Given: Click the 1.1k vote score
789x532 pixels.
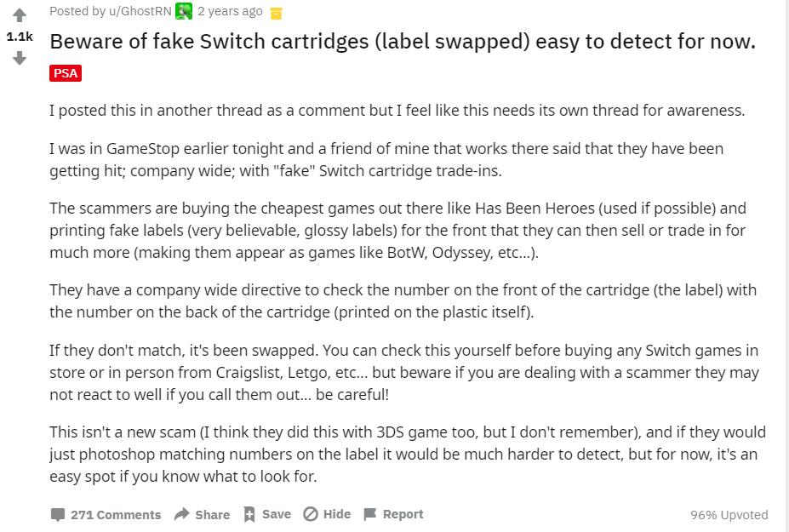Looking at the screenshot, I should point(19,37).
